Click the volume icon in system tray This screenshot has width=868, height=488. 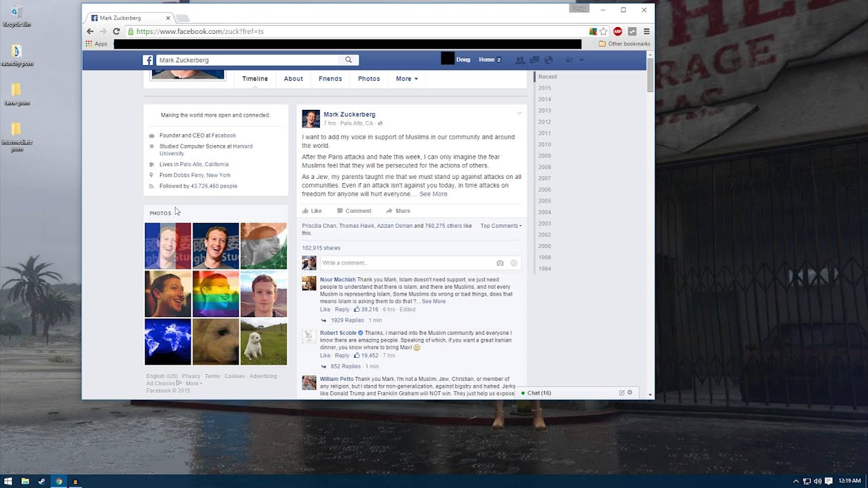coord(817,481)
